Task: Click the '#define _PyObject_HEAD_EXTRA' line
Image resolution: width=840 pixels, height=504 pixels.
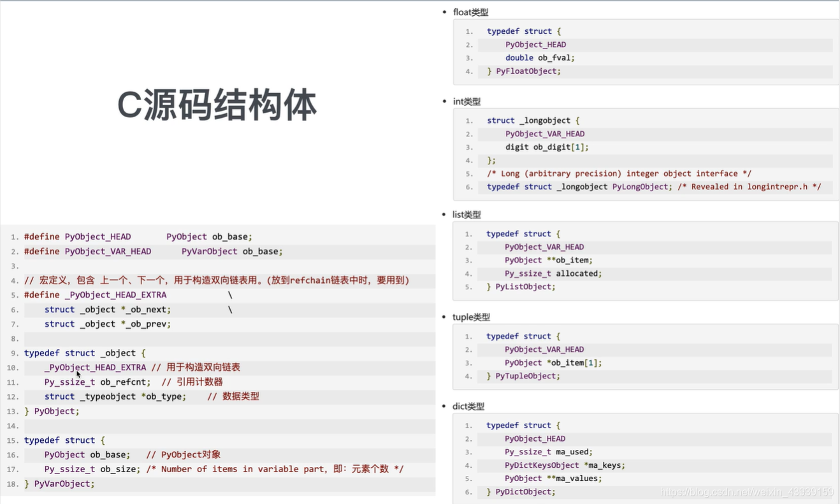Action: click(128, 295)
